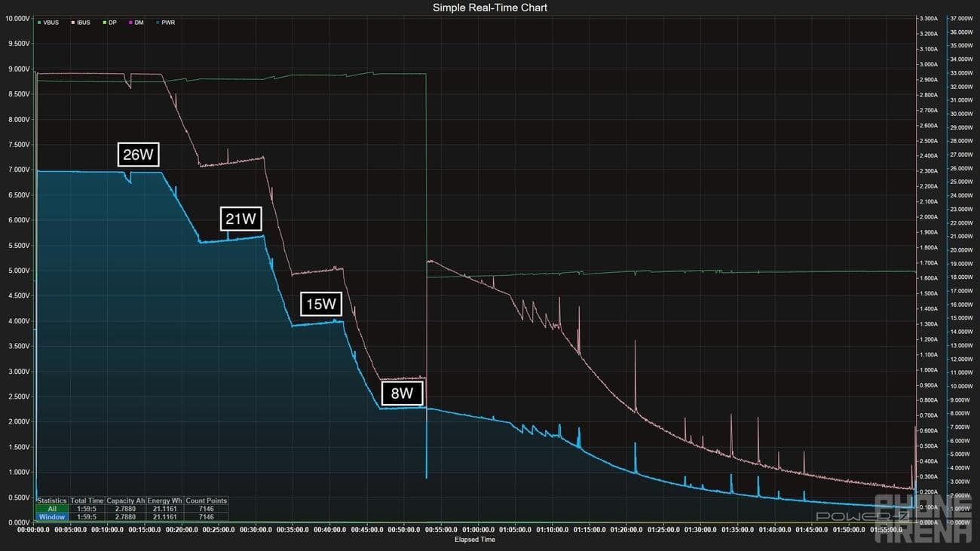The image size is (980, 551).
Task: Click the Simple Real-Time Chart title
Action: pos(490,8)
